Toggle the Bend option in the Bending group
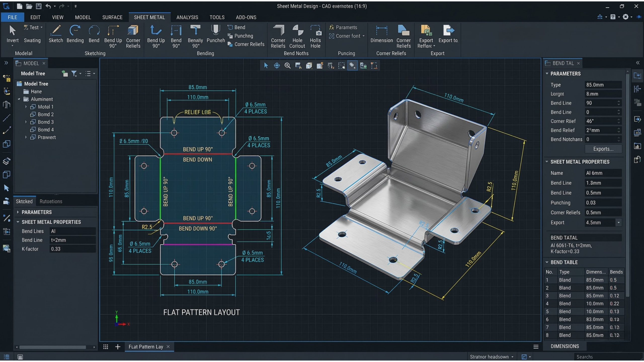Screen dimensions: 644x362 (236, 27)
